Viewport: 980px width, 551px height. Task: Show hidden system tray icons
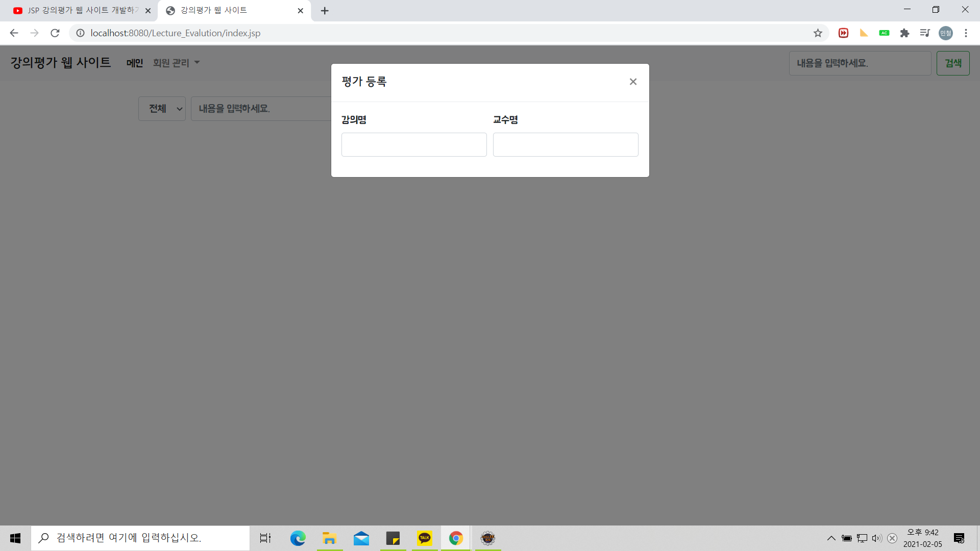pos(831,538)
